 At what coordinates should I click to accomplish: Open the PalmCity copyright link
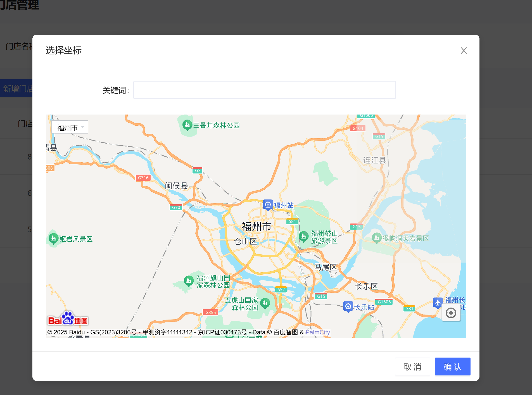318,332
